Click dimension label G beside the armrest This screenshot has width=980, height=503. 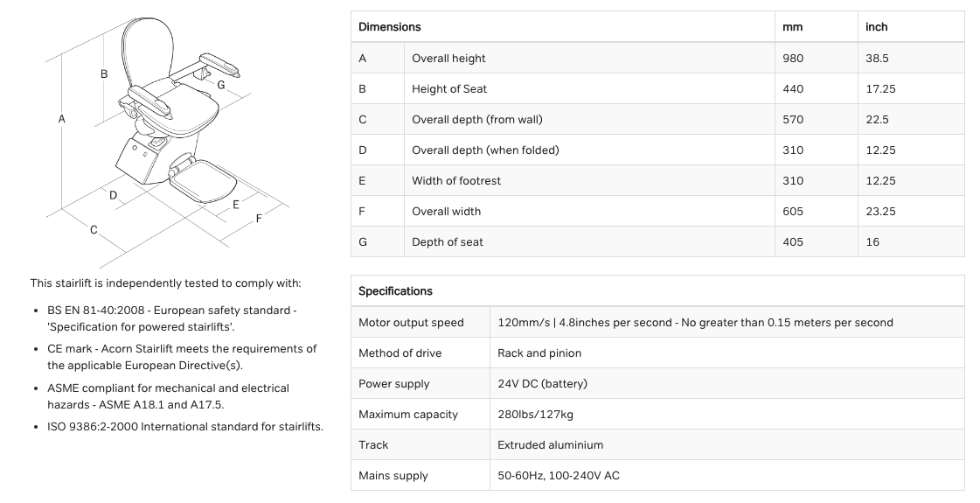tap(221, 85)
